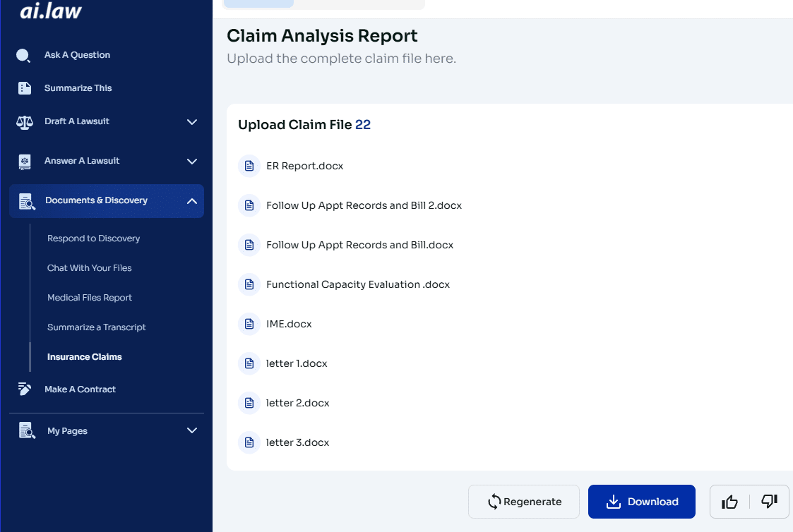793x532 pixels.
Task: Select the Documents & Discovery magnifier icon
Action: point(27,200)
